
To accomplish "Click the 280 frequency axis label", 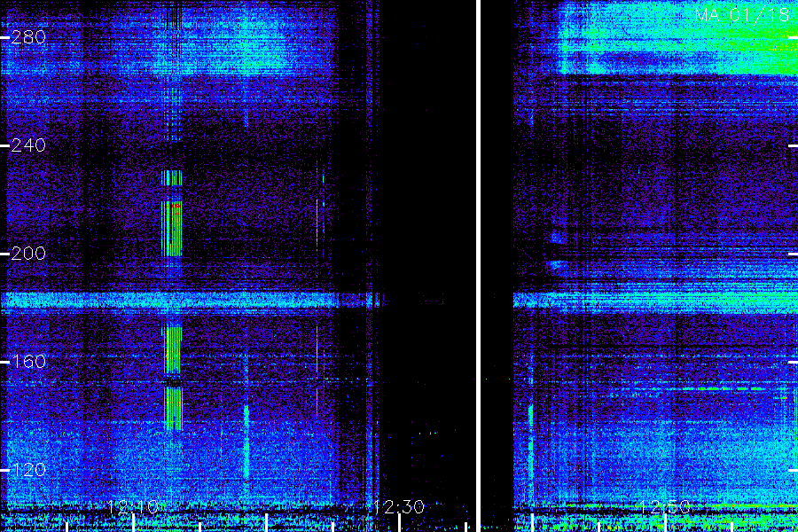I will [x=28, y=37].
